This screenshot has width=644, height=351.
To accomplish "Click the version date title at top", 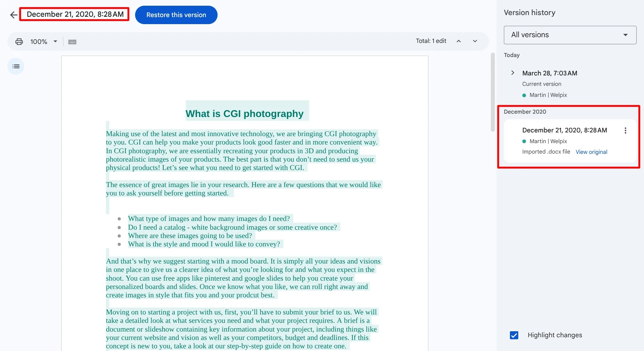I will (75, 14).
